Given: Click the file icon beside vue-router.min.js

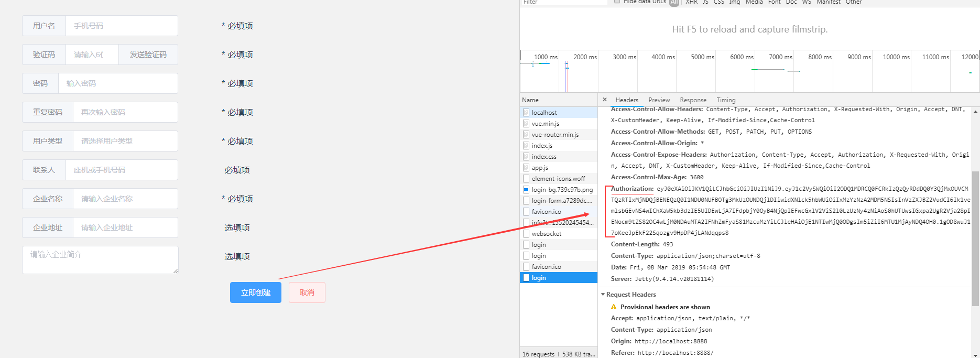Looking at the screenshot, I should click(x=526, y=135).
